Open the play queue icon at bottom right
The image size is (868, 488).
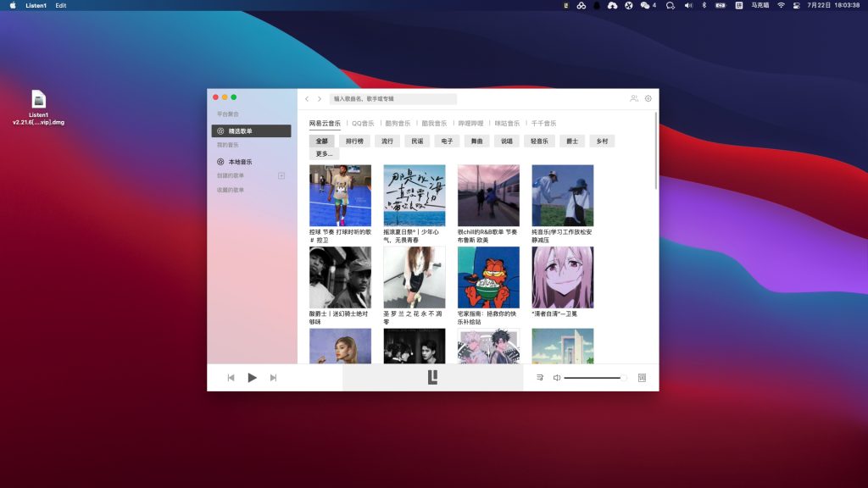(x=540, y=377)
